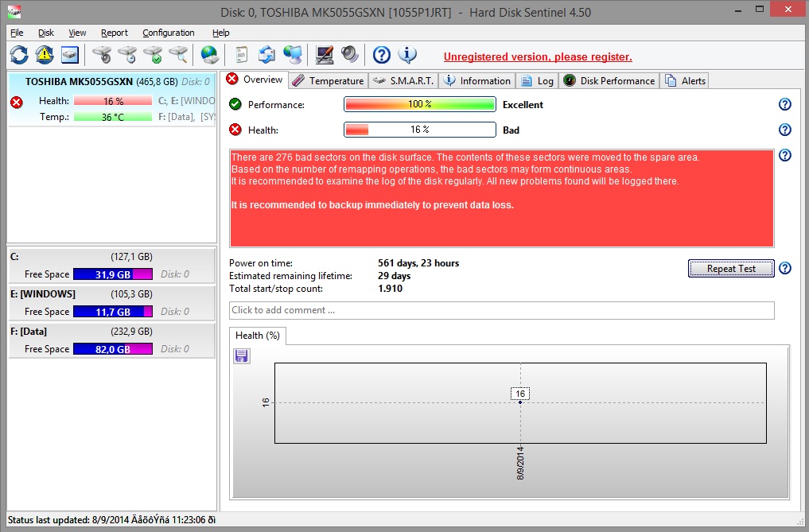
Task: Click the help icon beside the red warning box
Action: pyautogui.click(x=785, y=155)
